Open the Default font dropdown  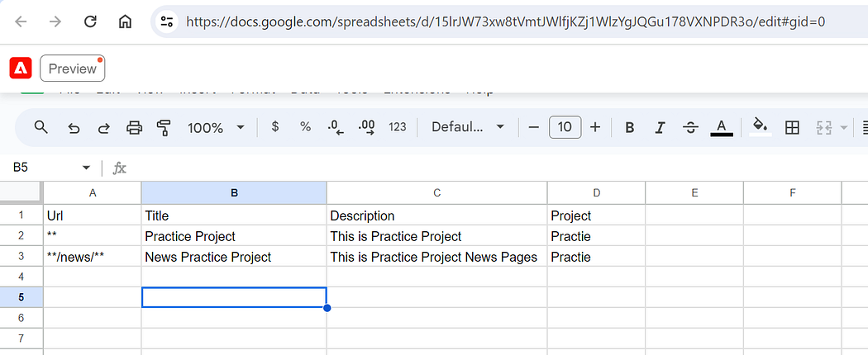(x=468, y=127)
